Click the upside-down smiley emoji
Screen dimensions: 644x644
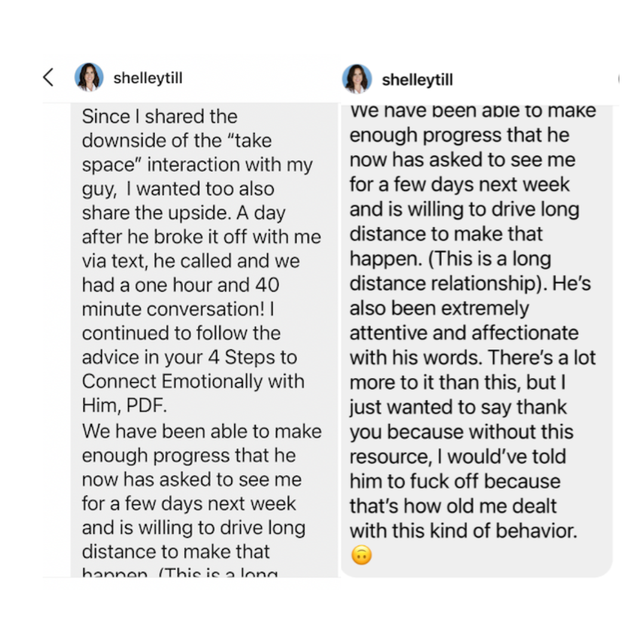click(x=361, y=555)
